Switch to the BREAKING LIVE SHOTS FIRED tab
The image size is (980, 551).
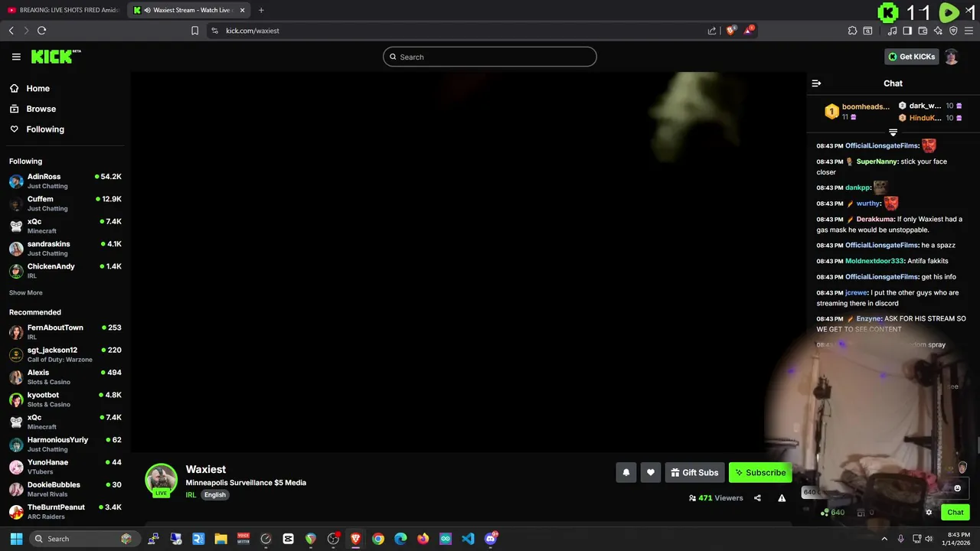[64, 10]
